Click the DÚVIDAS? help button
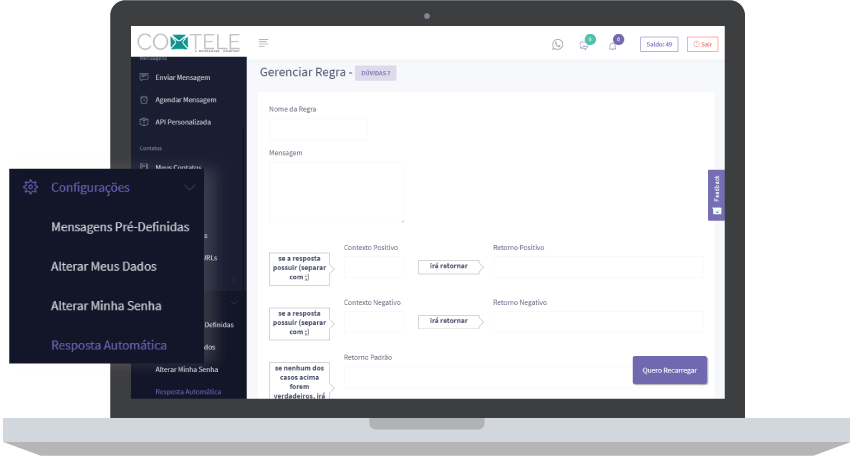Image resolution: width=850 pixels, height=456 pixels. point(376,73)
